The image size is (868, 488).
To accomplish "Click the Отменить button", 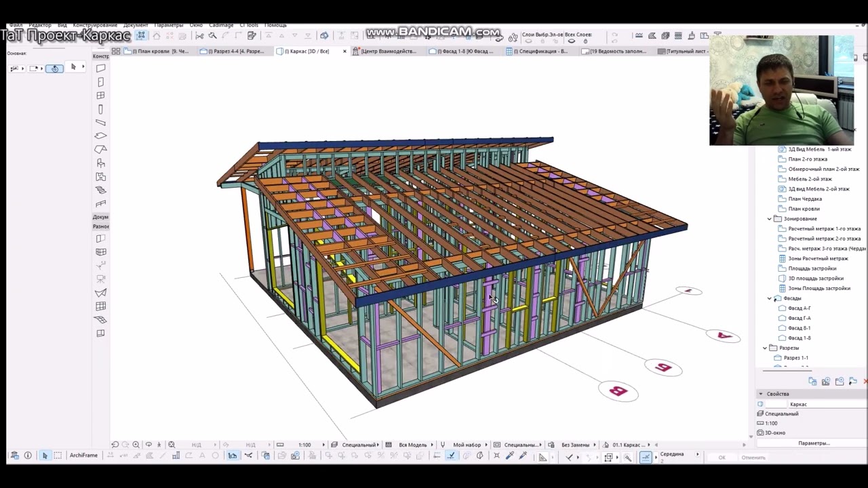I will tap(753, 457).
